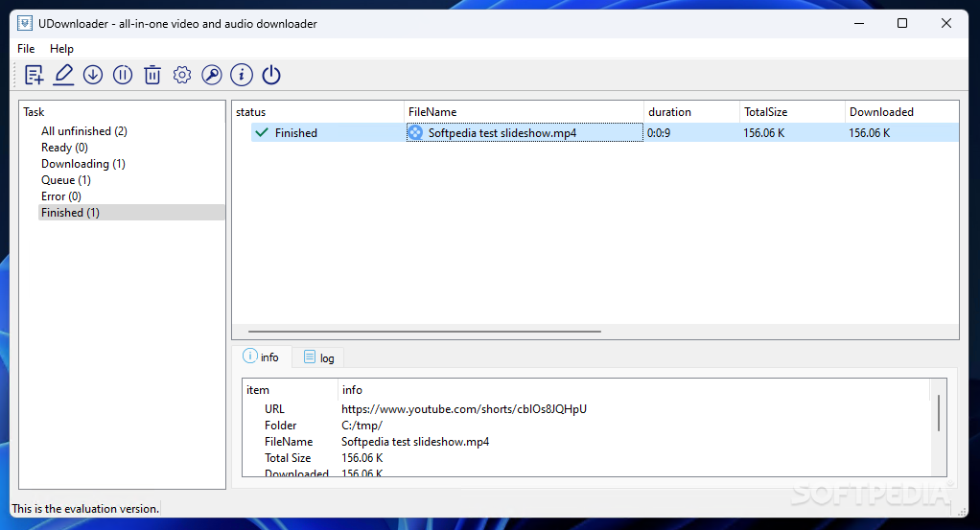
Task: Click the evaluation version status bar text
Action: click(85, 509)
